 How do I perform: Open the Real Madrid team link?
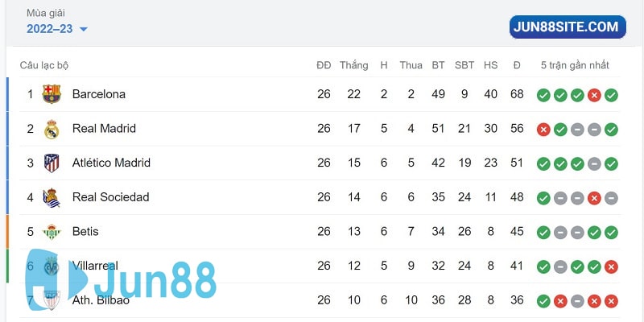click(104, 129)
